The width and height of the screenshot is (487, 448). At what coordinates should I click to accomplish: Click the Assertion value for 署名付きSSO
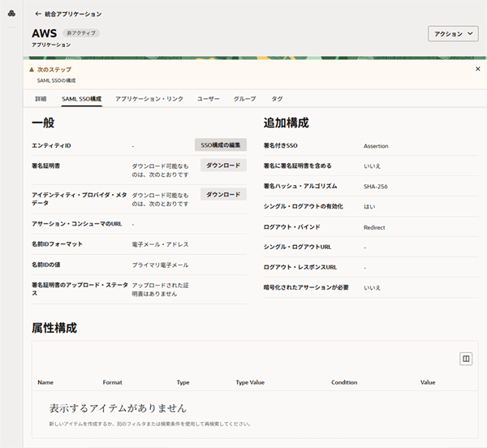point(376,146)
